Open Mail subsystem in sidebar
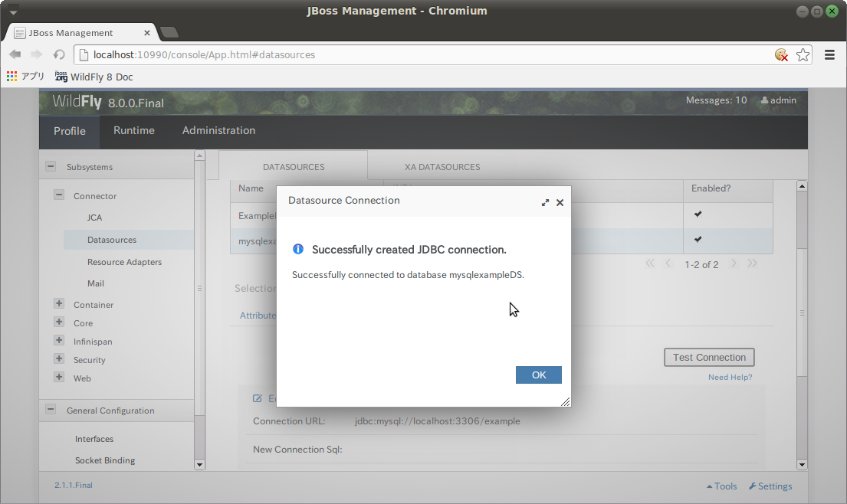The width and height of the screenshot is (847, 504). click(x=96, y=283)
